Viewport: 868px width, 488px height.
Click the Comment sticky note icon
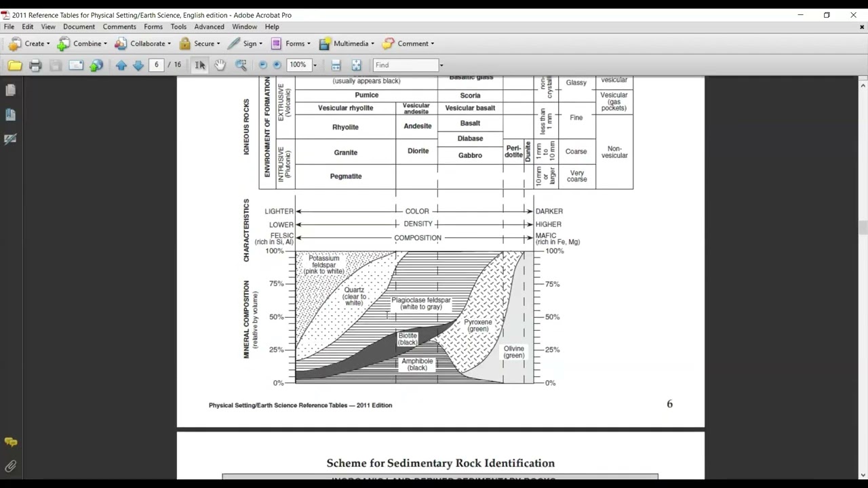point(388,43)
